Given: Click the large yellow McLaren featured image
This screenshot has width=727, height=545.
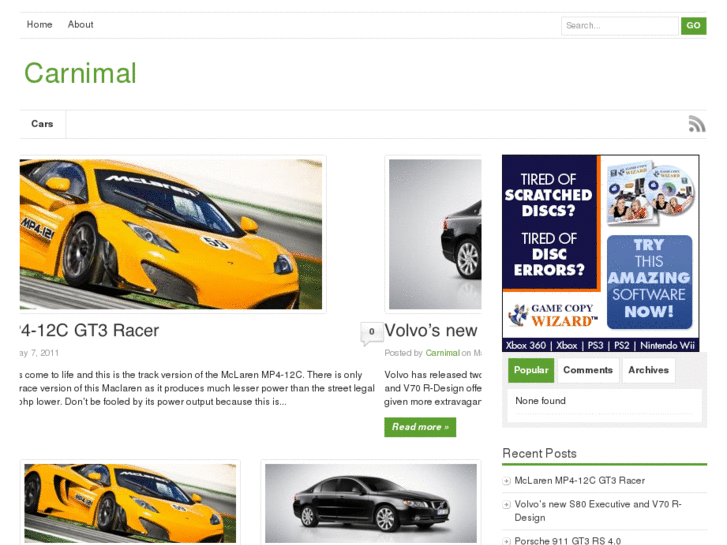Looking at the screenshot, I should point(171,234).
